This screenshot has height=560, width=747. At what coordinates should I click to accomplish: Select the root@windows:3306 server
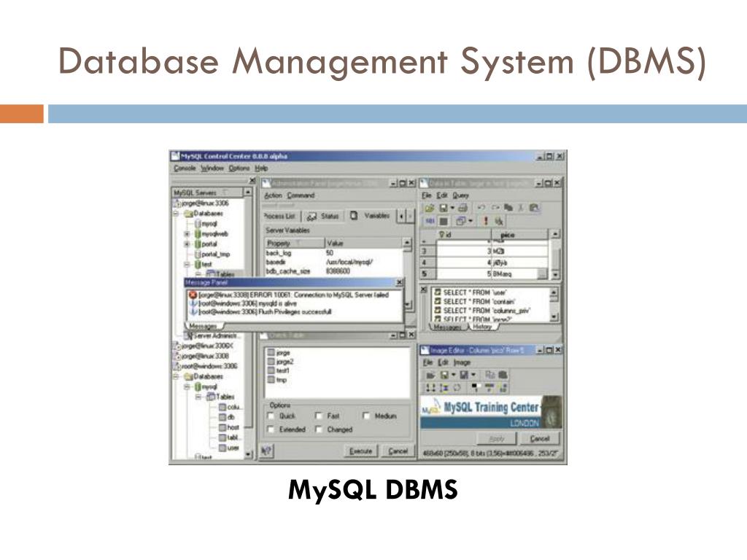(205, 366)
